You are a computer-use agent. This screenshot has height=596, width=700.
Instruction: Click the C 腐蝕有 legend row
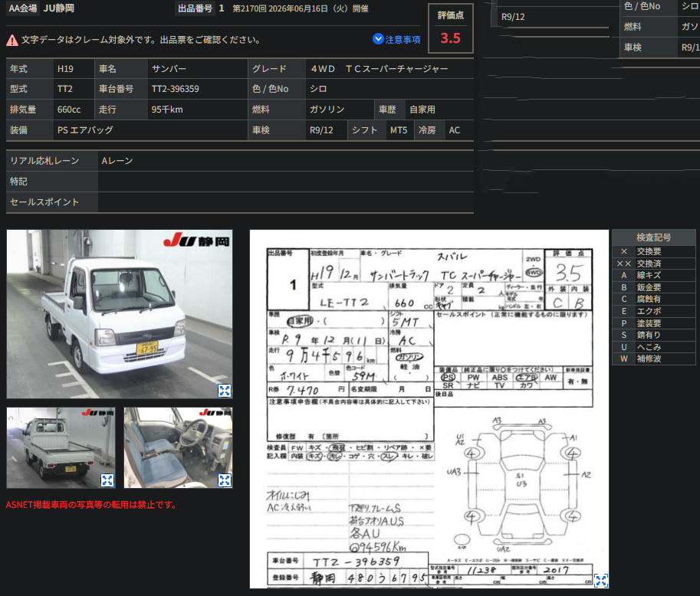[x=653, y=299]
